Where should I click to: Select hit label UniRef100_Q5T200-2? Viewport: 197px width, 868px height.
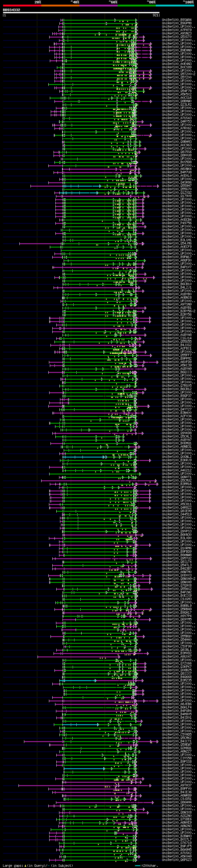click(179, 74)
